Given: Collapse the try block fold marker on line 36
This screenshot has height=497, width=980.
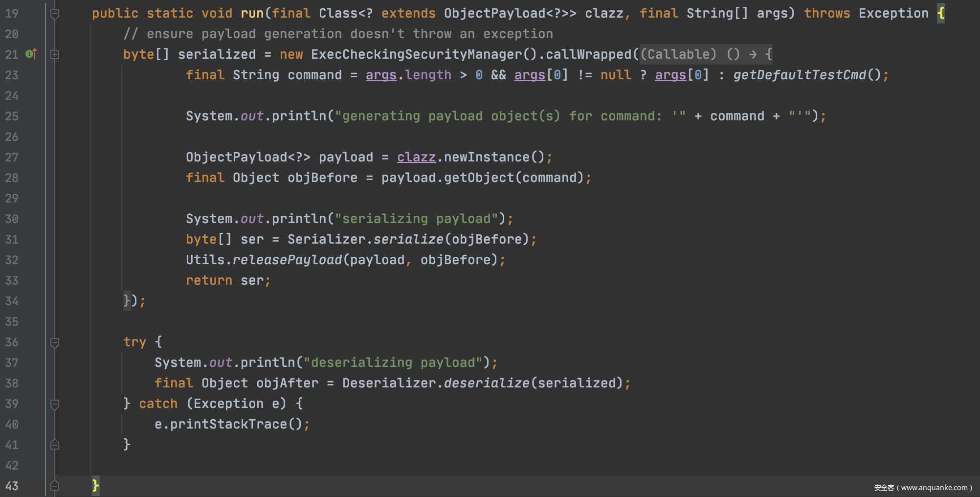Looking at the screenshot, I should pyautogui.click(x=55, y=342).
